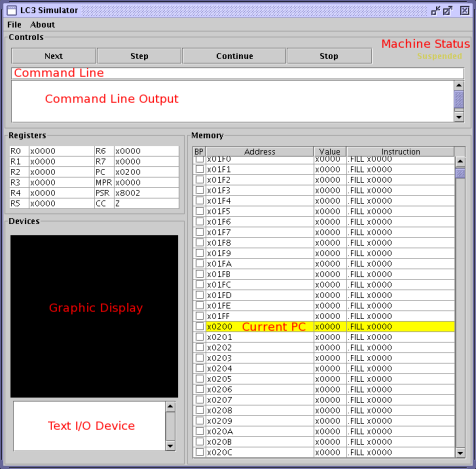Toggle breakpoint checkbox at address x0200
Screen dimensions: 476x469
coord(200,326)
